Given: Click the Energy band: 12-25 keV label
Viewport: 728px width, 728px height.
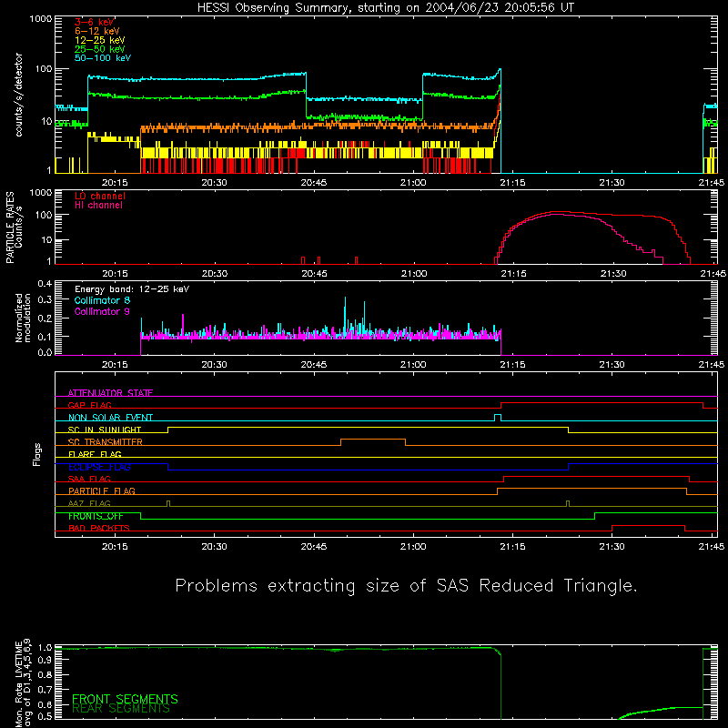Looking at the screenshot, I should [132, 289].
